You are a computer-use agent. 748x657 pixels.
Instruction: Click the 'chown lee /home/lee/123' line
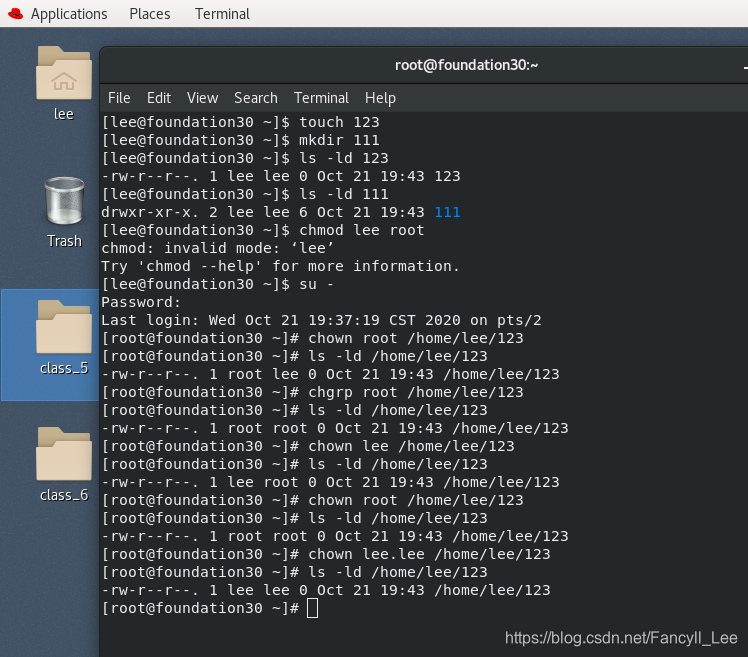click(x=308, y=446)
